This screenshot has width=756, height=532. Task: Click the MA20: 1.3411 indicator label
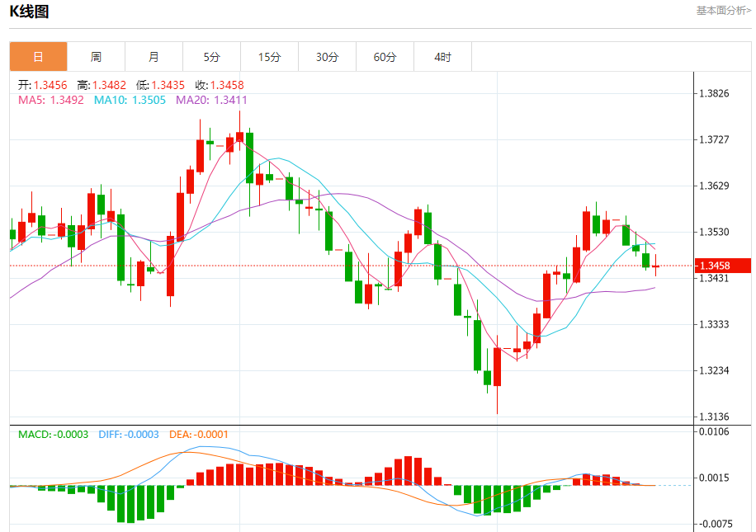click(x=211, y=101)
